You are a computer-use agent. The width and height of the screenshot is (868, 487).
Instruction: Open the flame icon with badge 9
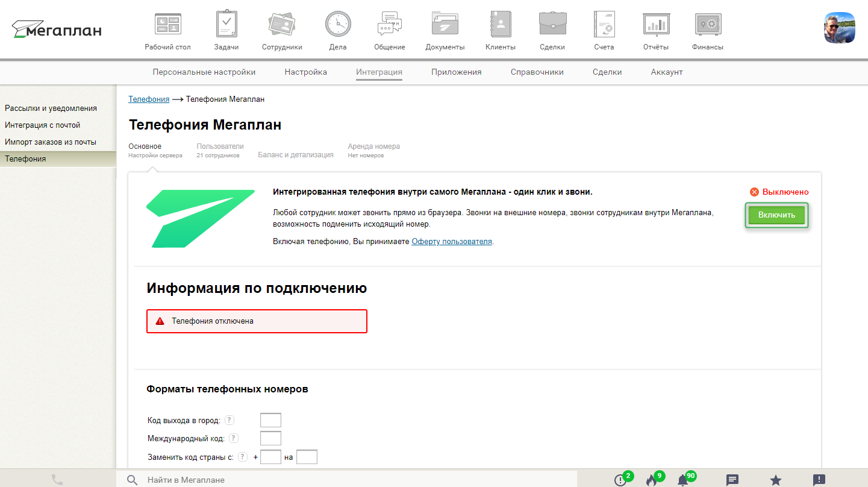coord(651,480)
